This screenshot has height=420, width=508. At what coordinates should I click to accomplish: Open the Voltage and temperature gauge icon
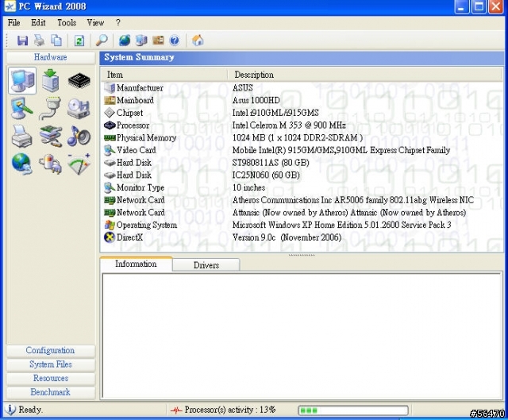[79, 164]
